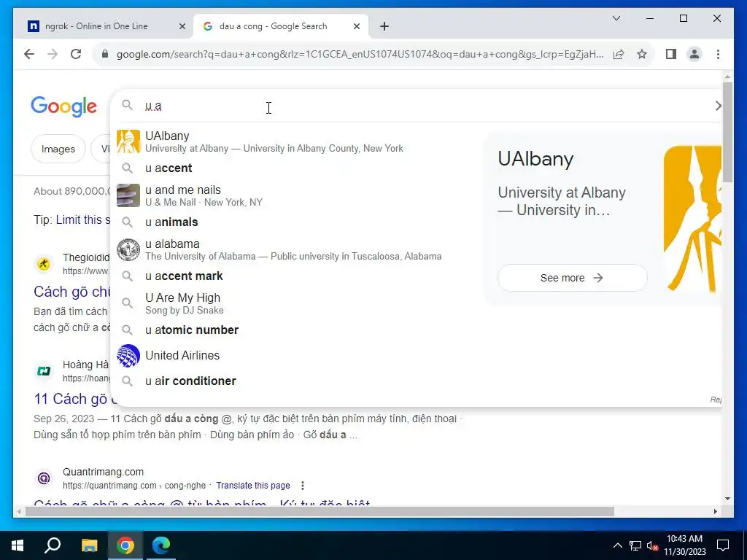Viewport: 747px width, 560px height.
Task: Go back to the previous page
Action: pos(29,54)
